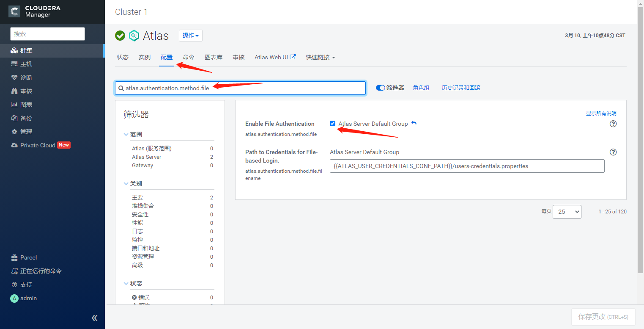
Task: Open the 审核 audit sidebar icon
Action: click(14, 91)
